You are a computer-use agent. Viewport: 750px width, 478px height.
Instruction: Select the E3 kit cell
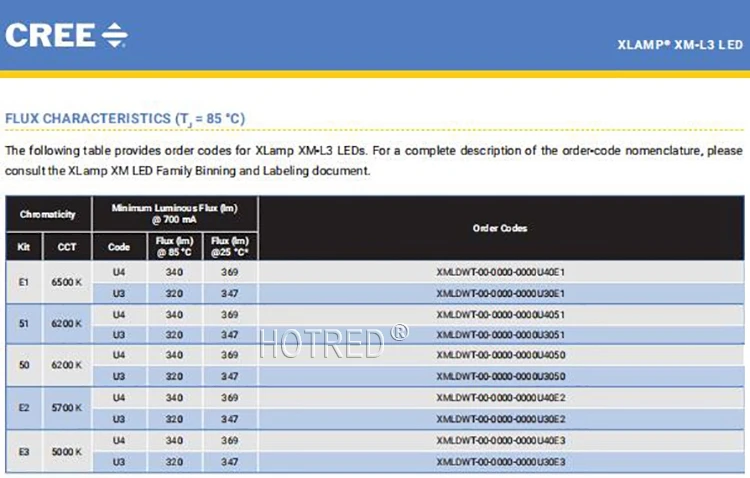click(24, 451)
